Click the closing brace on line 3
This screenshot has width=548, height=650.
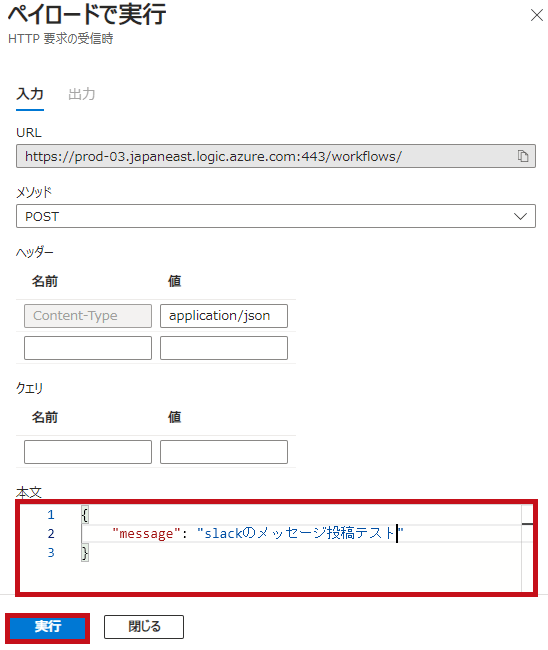pos(85,553)
